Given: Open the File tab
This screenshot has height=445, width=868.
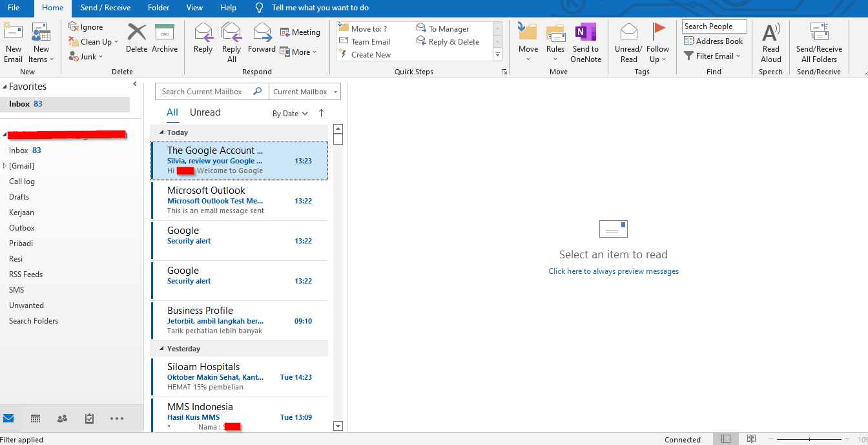Looking at the screenshot, I should (14, 8).
